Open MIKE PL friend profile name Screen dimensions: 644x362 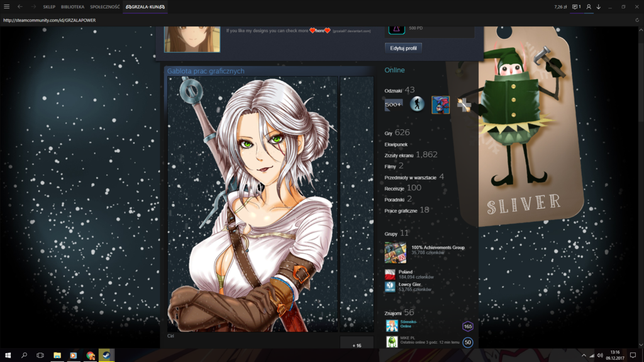(x=408, y=337)
